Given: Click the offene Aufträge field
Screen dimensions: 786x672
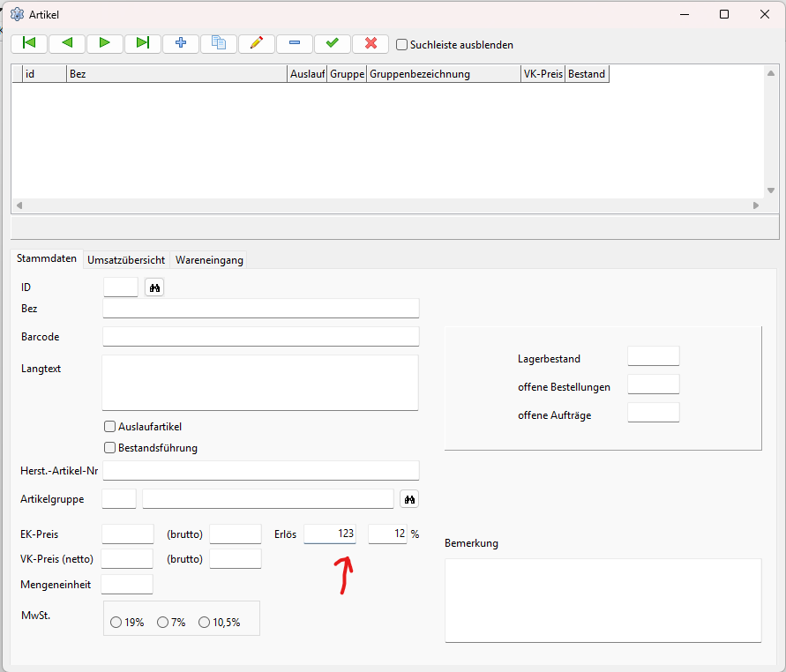Looking at the screenshot, I should [x=654, y=413].
